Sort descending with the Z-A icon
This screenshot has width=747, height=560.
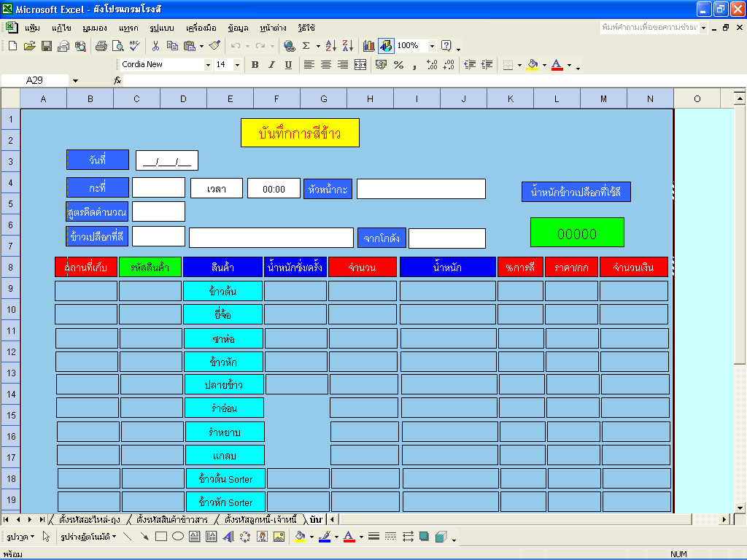[348, 46]
